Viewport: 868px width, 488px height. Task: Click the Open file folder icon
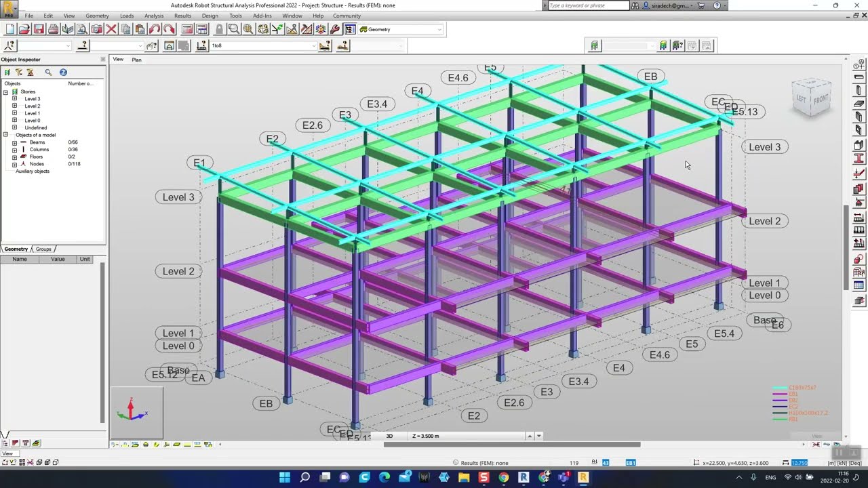click(24, 29)
